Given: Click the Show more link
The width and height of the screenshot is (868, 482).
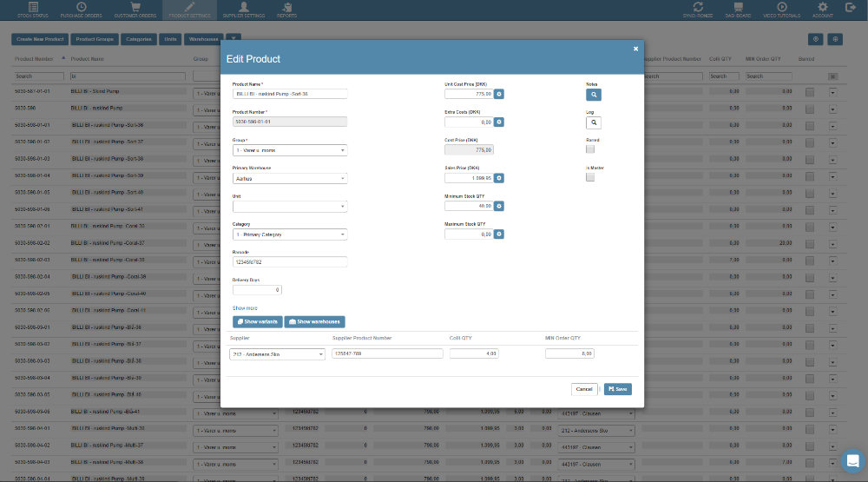Looking at the screenshot, I should point(245,308).
